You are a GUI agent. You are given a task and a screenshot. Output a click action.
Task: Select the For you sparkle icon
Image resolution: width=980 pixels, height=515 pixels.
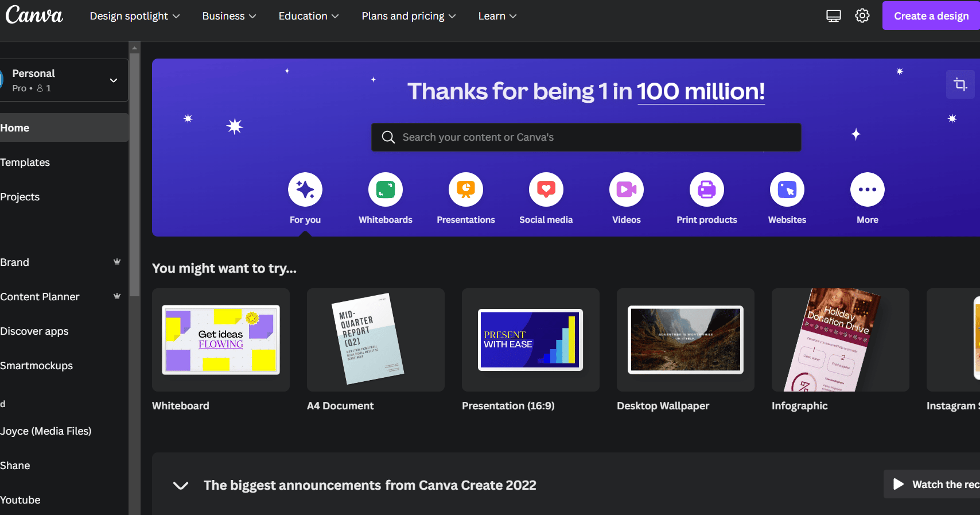tap(305, 189)
